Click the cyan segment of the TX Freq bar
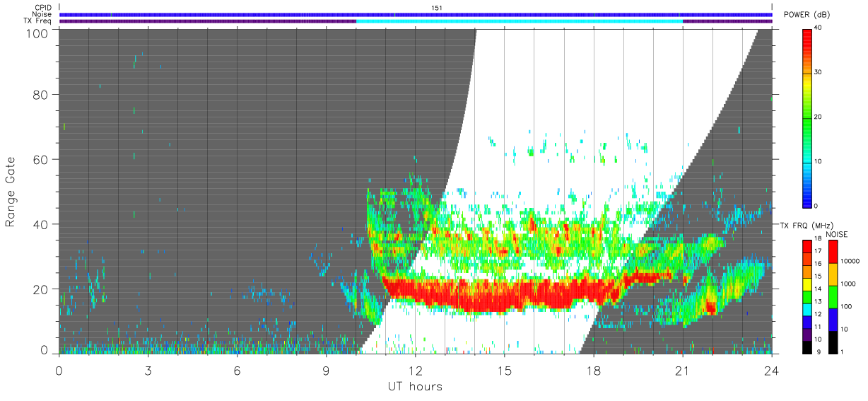868x401 pixels. click(x=520, y=21)
